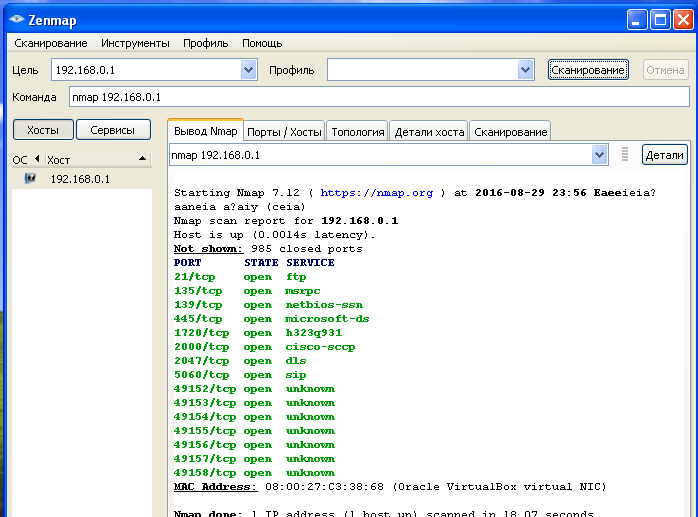This screenshot has height=517, width=698.
Task: Expand the Цель target dropdown arrow
Action: click(248, 70)
